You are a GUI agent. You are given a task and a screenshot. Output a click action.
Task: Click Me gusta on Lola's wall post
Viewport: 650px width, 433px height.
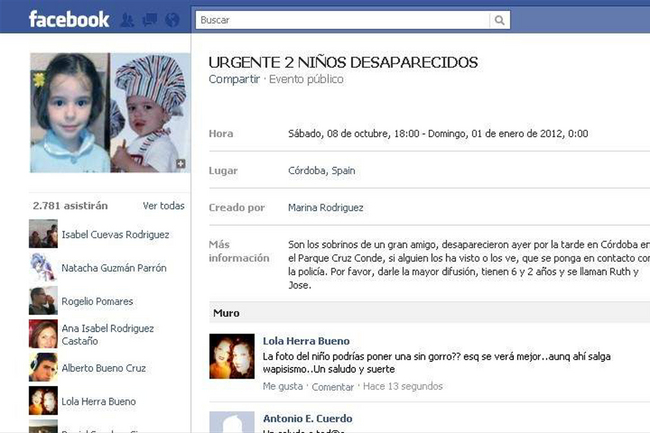click(x=282, y=386)
